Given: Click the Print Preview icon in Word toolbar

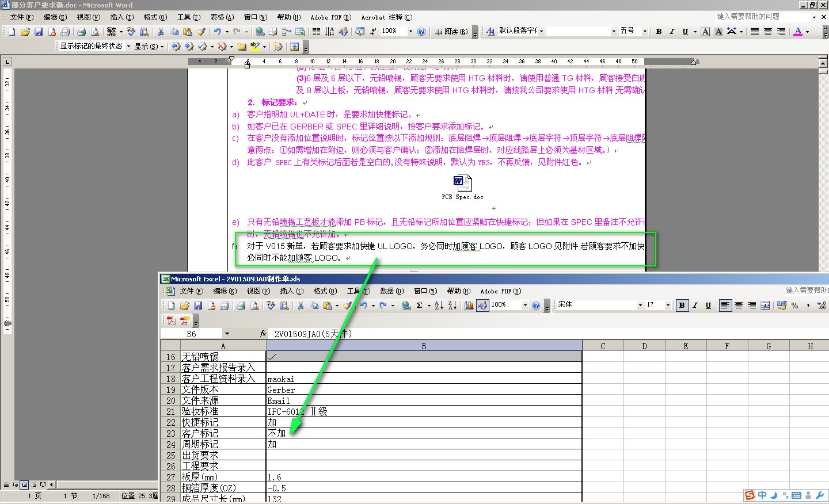Looking at the screenshot, I should (x=95, y=32).
